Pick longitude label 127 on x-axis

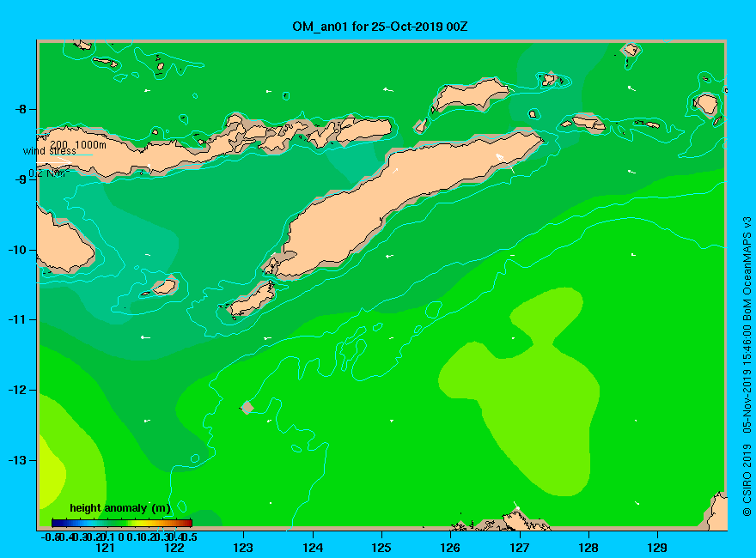pos(519,548)
